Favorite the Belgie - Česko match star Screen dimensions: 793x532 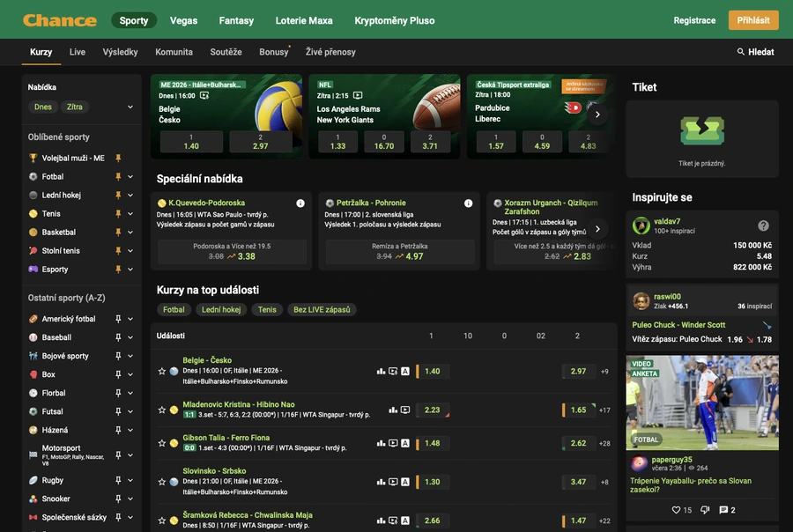pos(162,371)
